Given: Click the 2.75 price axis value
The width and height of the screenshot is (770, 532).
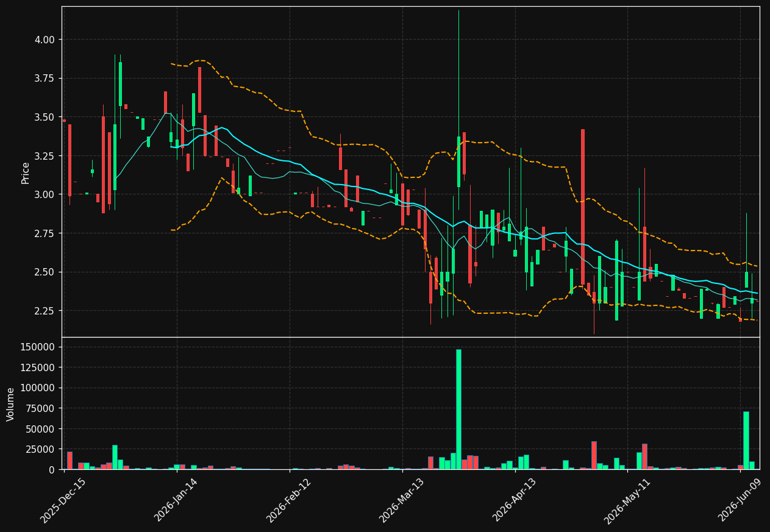Looking at the screenshot, I should [45, 233].
